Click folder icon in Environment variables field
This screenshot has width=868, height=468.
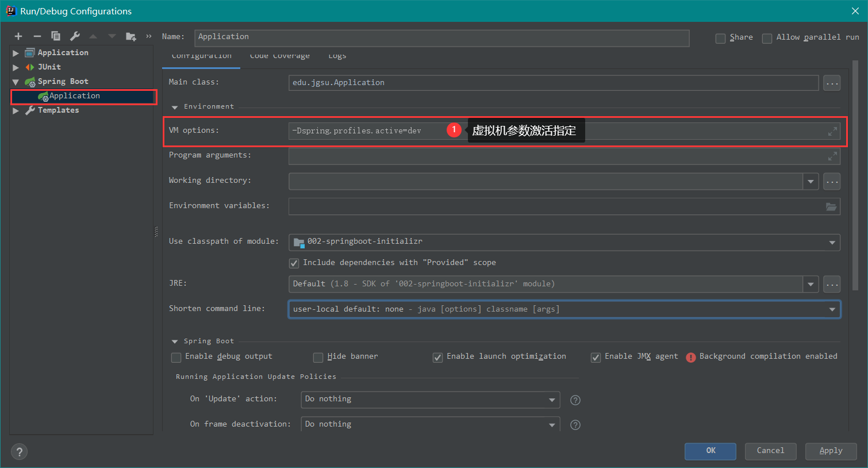831,206
